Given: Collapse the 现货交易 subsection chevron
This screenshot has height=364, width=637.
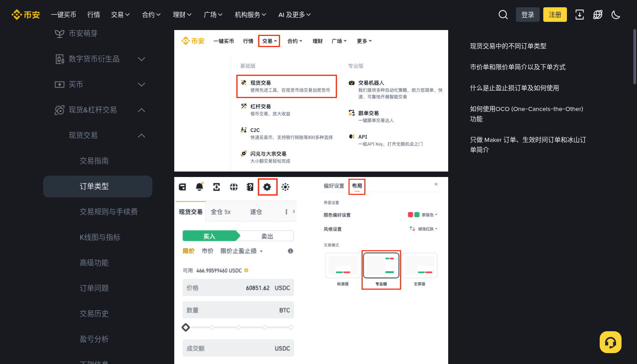Looking at the screenshot, I should (142, 136).
